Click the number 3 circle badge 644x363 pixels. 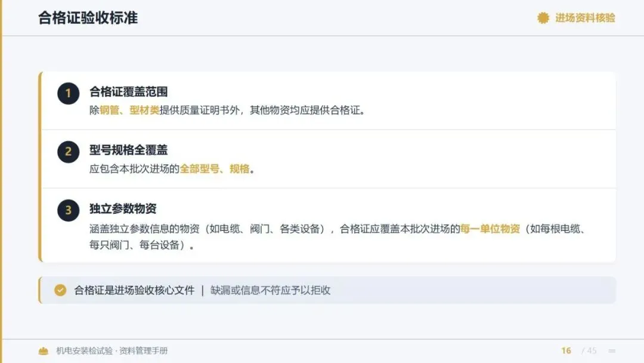tap(68, 211)
